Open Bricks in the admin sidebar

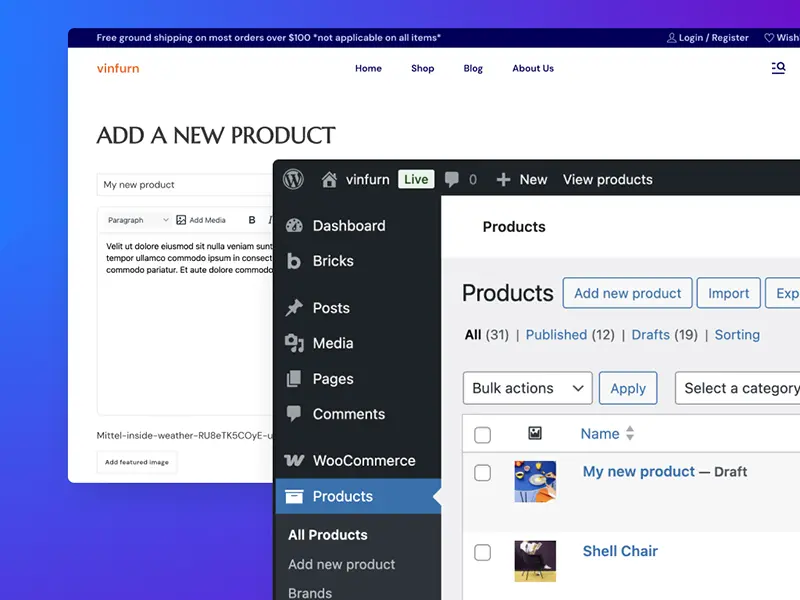coord(333,261)
